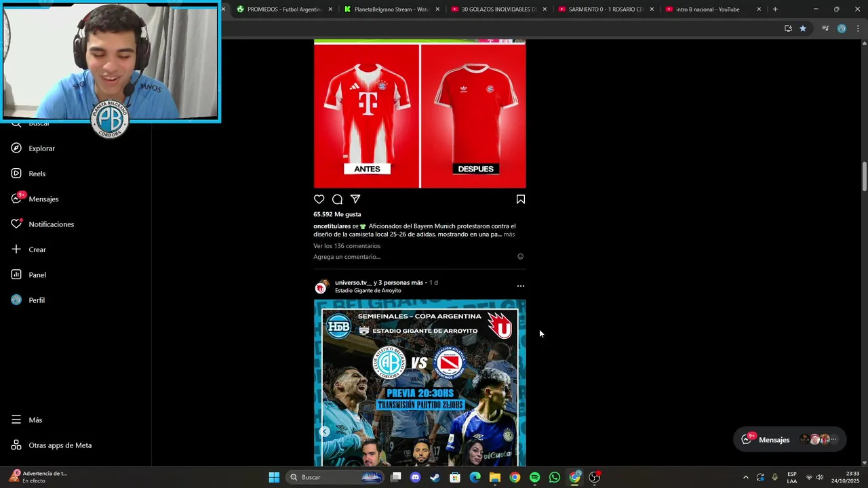Open Steam from taskbar
Viewport: 868px width, 488px height.
pyautogui.click(x=435, y=477)
